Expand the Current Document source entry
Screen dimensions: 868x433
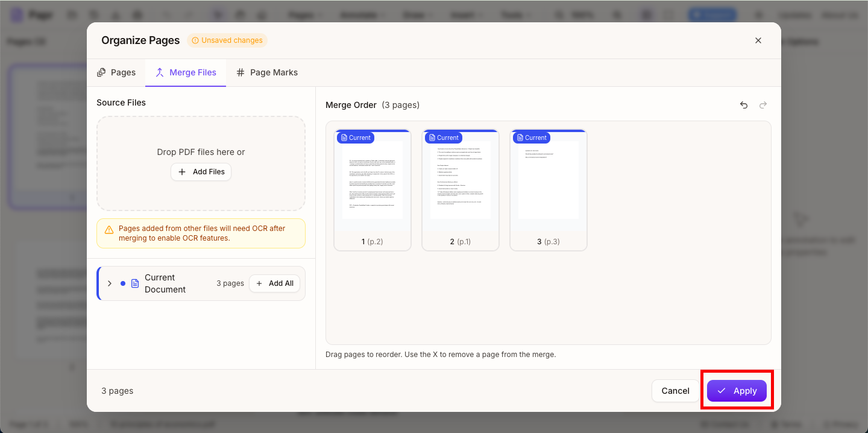point(109,283)
